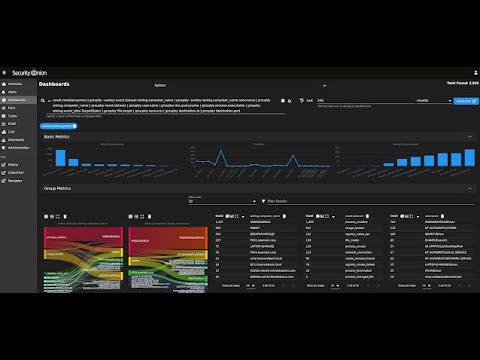Remove the event.dataset table via trash icon
480x360 pixels.
pyautogui.click(x=367, y=216)
